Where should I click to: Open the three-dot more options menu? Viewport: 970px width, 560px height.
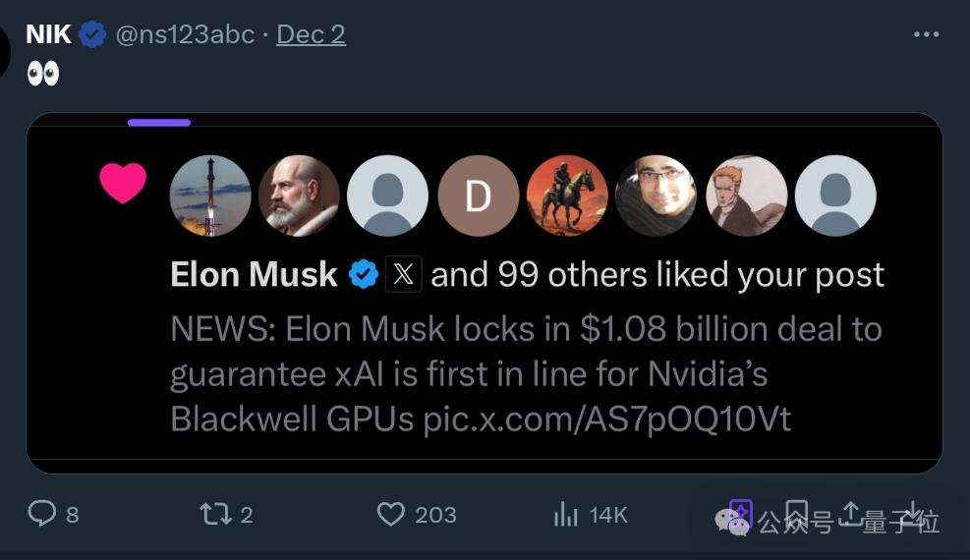coord(926,34)
